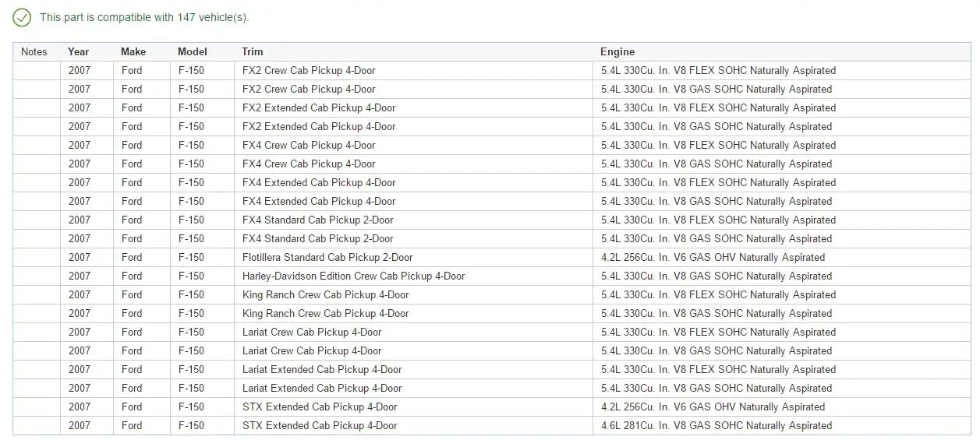Click the 5.4L V8 FLEX engine of FX4 Extended Cab
Screen dimensions: 980x440
(x=718, y=182)
